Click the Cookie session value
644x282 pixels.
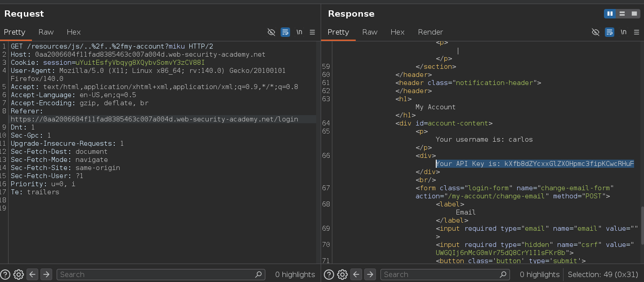tap(140, 63)
